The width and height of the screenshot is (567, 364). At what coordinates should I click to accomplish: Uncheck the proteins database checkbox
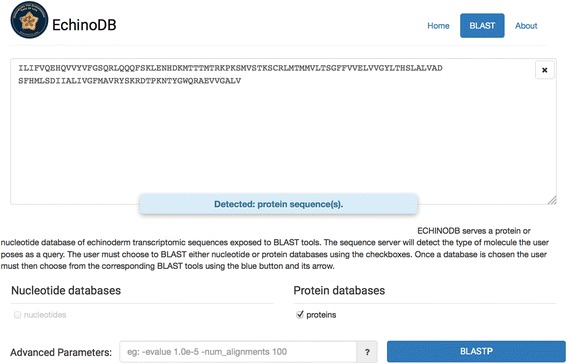click(300, 314)
